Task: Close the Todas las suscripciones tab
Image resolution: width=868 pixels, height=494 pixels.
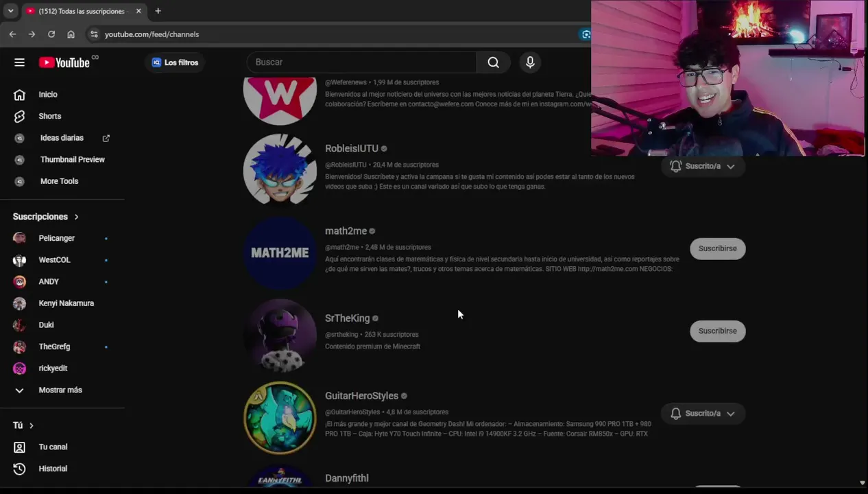Action: (138, 11)
